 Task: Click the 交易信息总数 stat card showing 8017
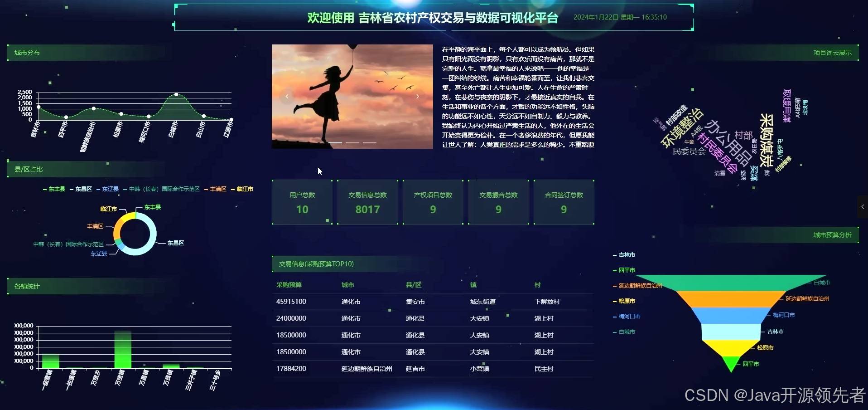click(367, 202)
